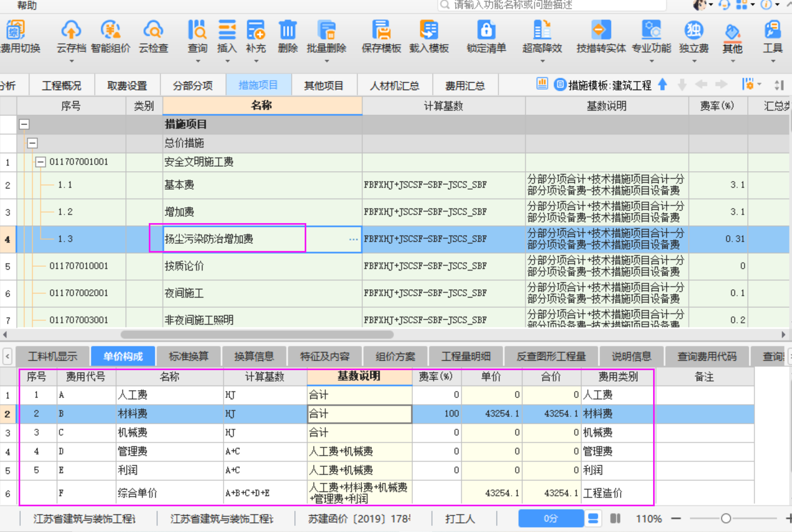Image resolution: width=792 pixels, height=532 pixels.
Task: Click the scrollbar right arrow
Action: point(783,335)
